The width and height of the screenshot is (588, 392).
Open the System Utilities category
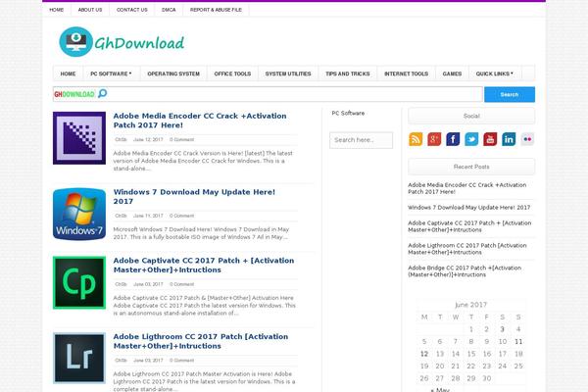coord(288,73)
